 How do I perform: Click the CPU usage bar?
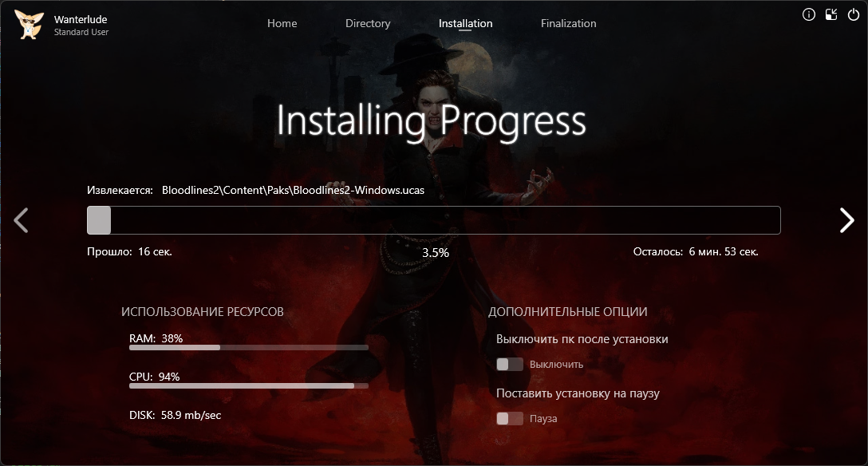pyautogui.click(x=248, y=386)
